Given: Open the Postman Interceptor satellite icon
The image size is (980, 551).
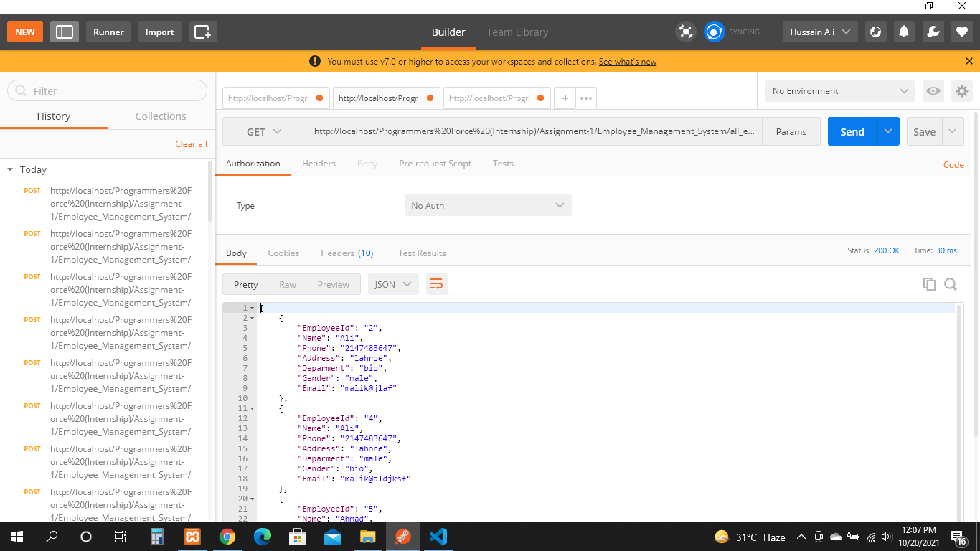Looking at the screenshot, I should [685, 32].
